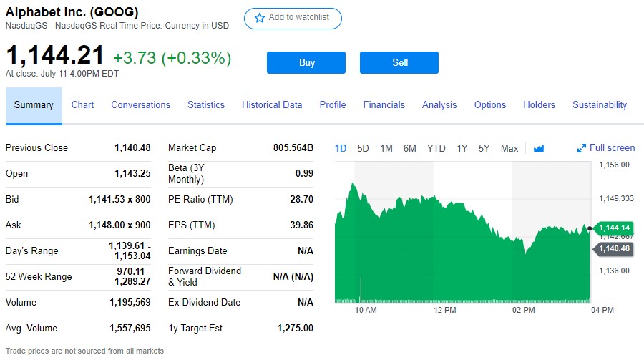The width and height of the screenshot is (644, 360).
Task: Select the YTD chart range
Action: pos(436,148)
